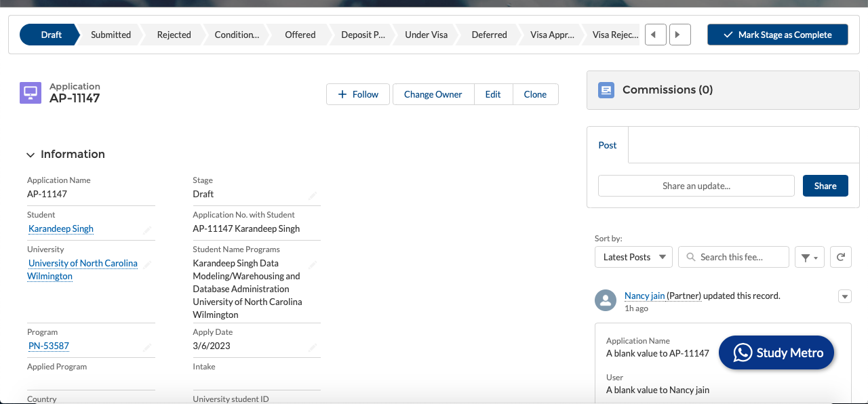Open the Latest Posts sort dropdown
868x404 pixels.
(x=633, y=257)
